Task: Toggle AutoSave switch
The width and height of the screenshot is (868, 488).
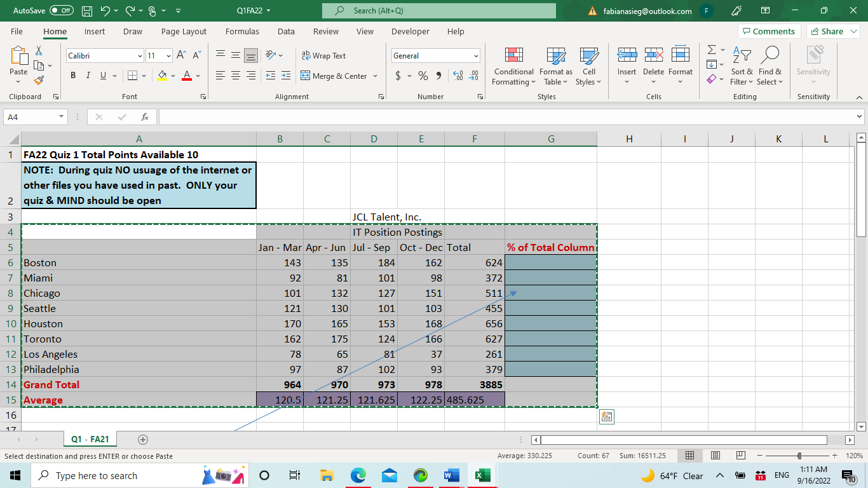Action: point(62,11)
